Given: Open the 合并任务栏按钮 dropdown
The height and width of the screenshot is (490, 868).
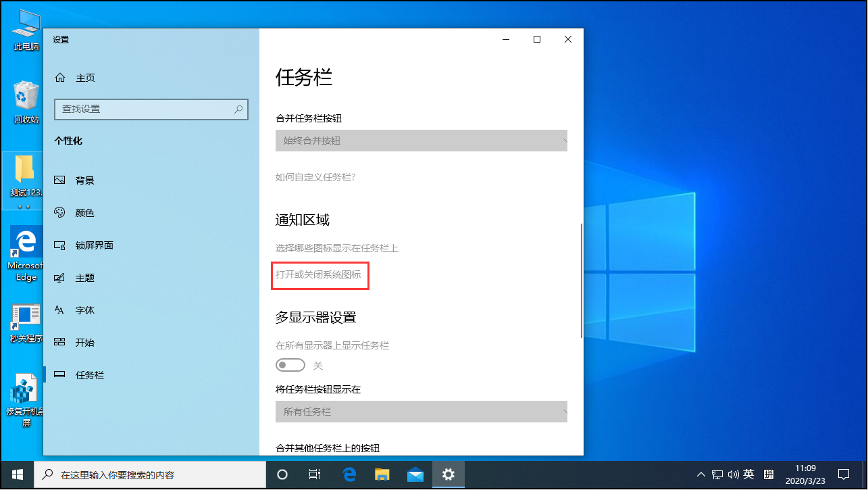Looking at the screenshot, I should point(421,141).
